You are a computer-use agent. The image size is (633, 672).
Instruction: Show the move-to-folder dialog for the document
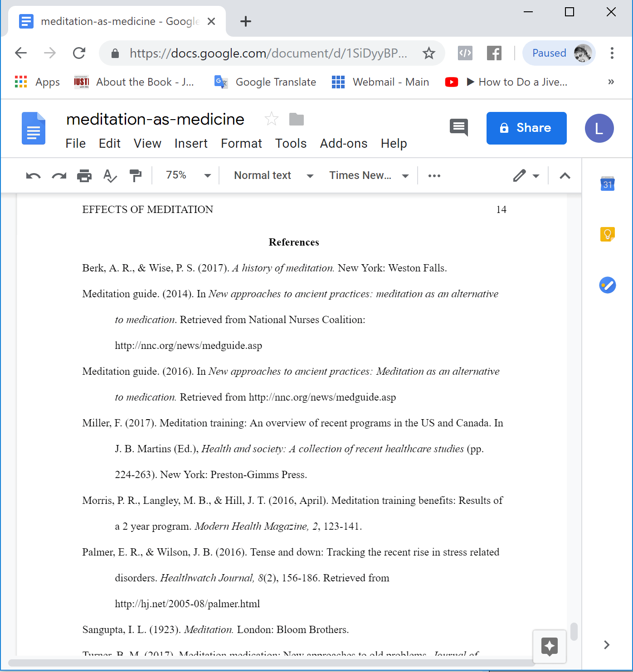296,119
